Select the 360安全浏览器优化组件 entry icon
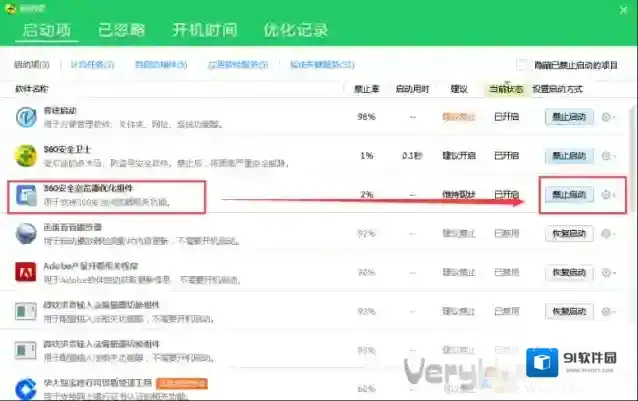The height and width of the screenshot is (401, 638). point(26,195)
